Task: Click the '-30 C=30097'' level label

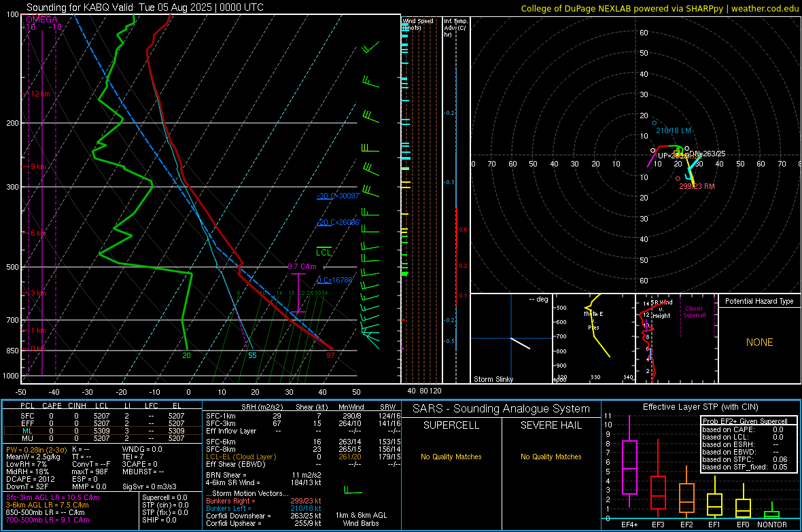Action: click(x=338, y=196)
